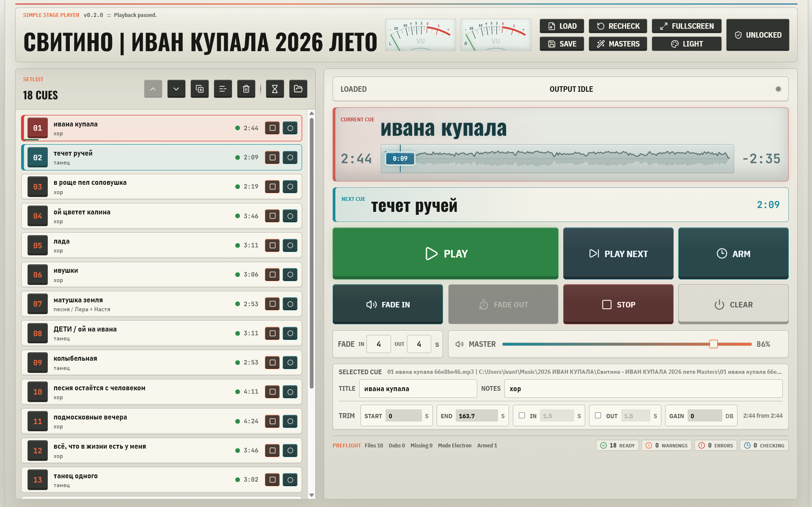The image size is (812, 507).
Task: Click square icon on cue 11 подмосковные вечера
Action: (273, 421)
